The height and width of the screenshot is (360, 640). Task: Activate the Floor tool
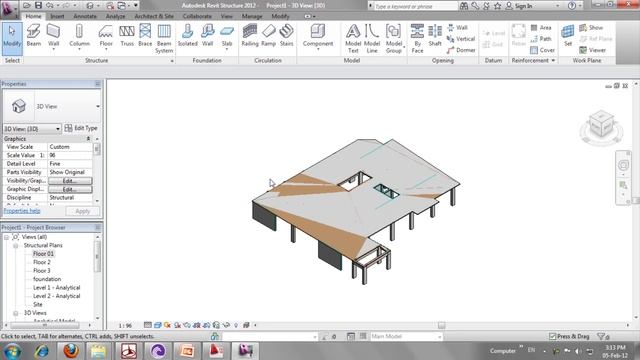[106, 37]
